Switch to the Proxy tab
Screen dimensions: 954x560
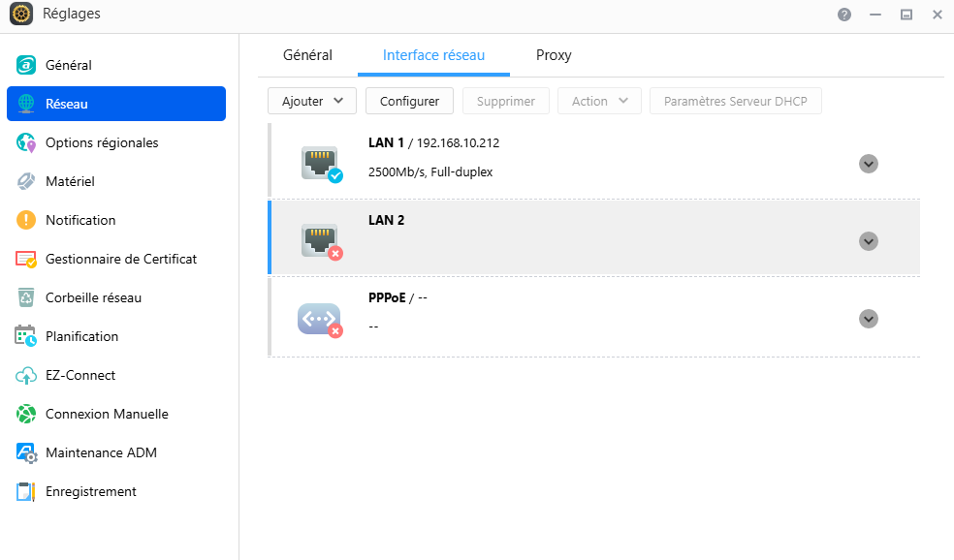coord(554,55)
